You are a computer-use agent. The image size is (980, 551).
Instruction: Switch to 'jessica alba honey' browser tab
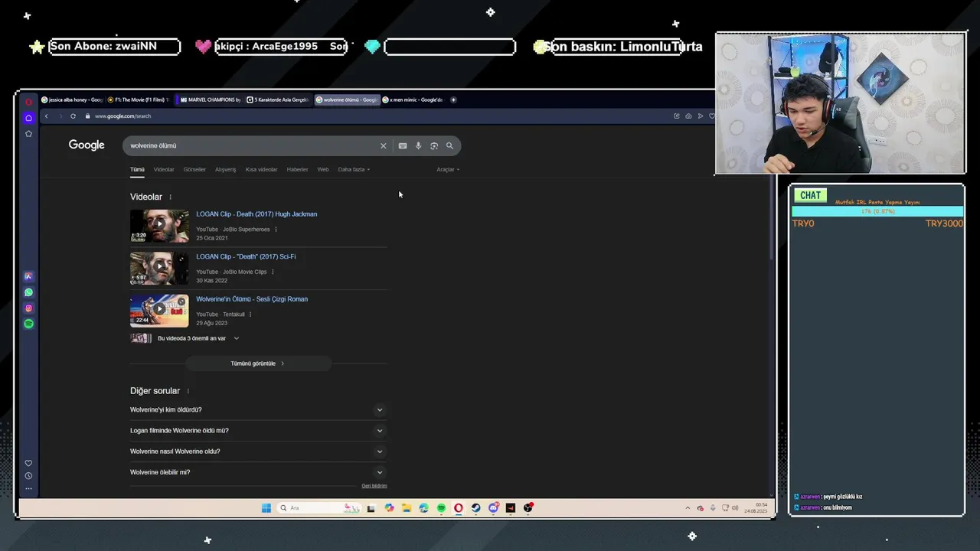pyautogui.click(x=71, y=99)
